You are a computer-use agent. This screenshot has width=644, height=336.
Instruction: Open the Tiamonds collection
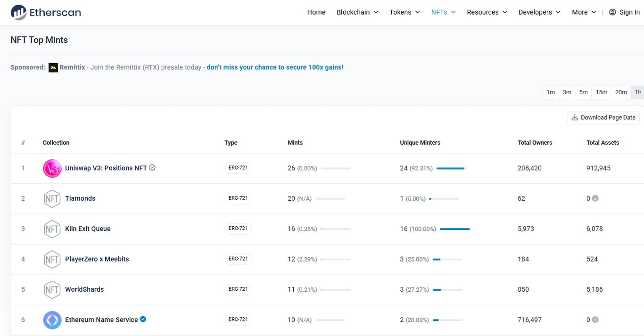click(x=80, y=198)
